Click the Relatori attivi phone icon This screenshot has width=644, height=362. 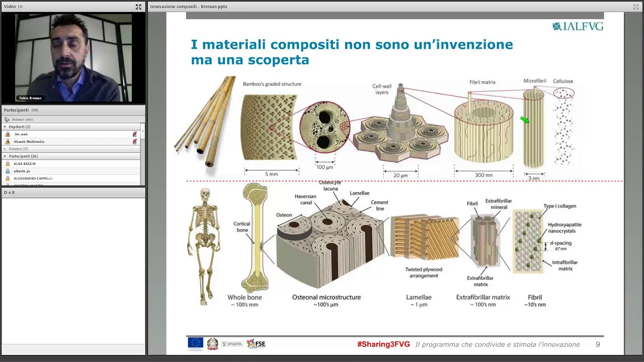[7, 120]
